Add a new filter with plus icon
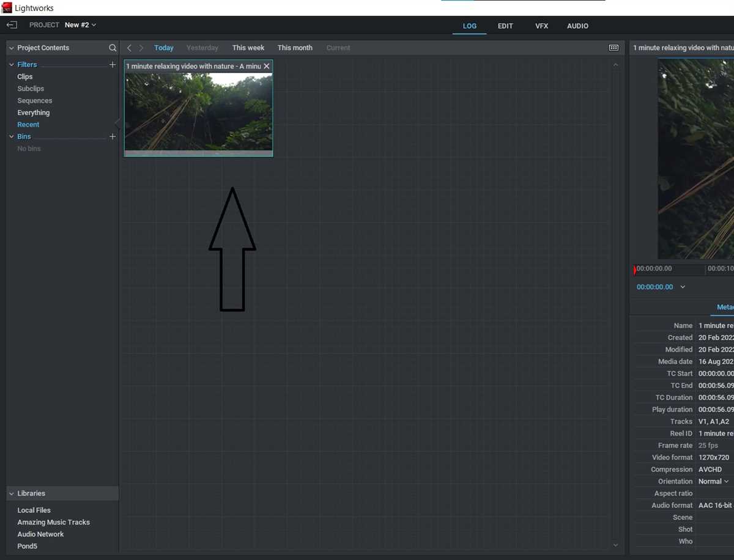 [x=113, y=64]
